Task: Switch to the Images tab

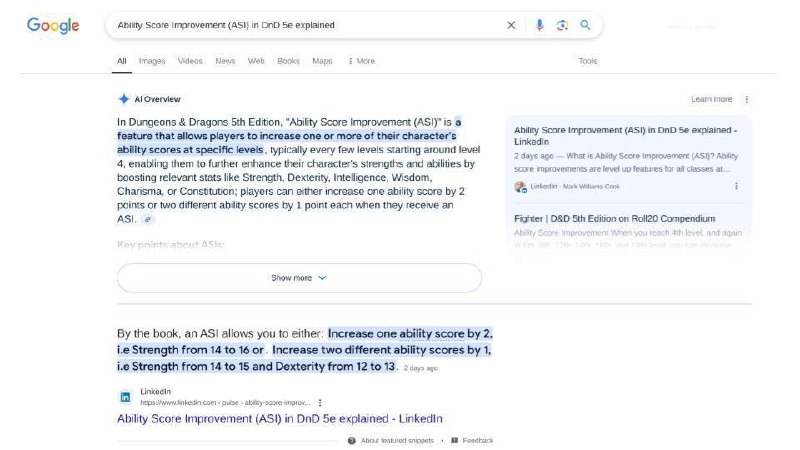Action: pyautogui.click(x=152, y=61)
